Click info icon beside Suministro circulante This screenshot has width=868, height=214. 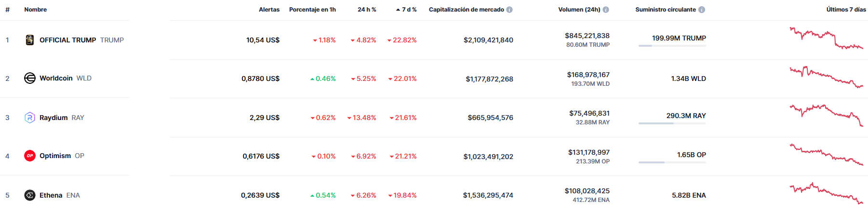pos(702,10)
